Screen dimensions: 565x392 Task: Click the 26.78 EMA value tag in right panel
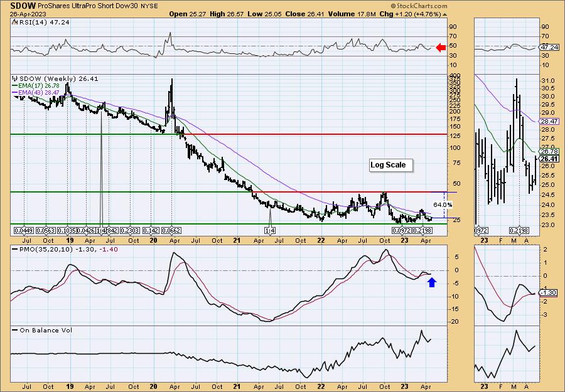coord(550,152)
